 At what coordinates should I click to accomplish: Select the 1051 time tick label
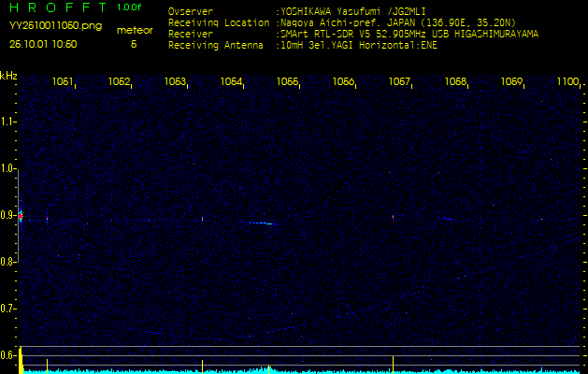tap(63, 82)
